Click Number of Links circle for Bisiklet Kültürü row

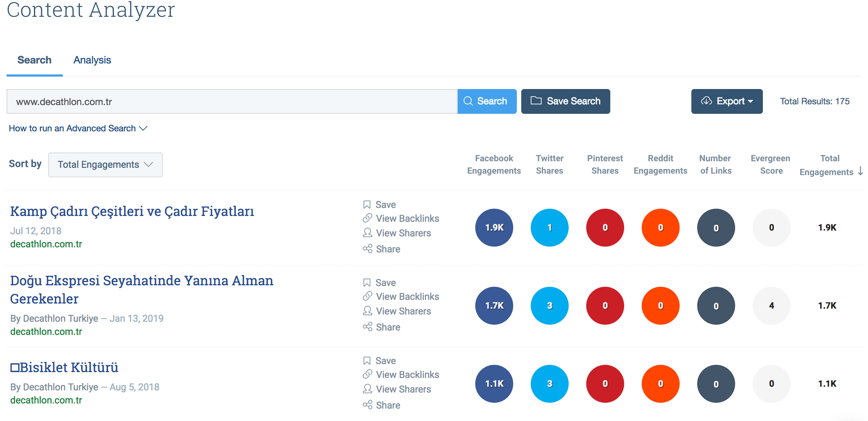point(716,384)
